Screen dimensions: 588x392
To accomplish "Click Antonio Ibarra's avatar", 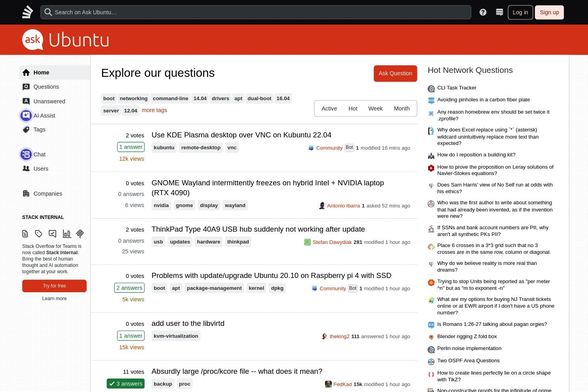I will 322,206.
